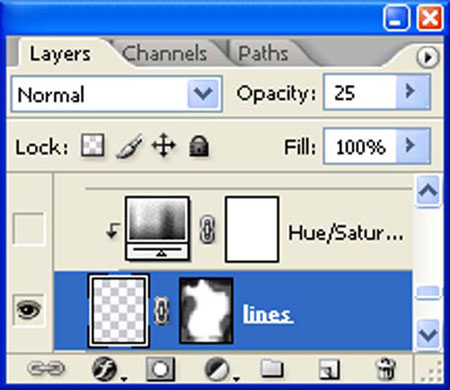Viewport: 450px width, 390px height.
Task: Toggle lock position move icon
Action: point(164,145)
